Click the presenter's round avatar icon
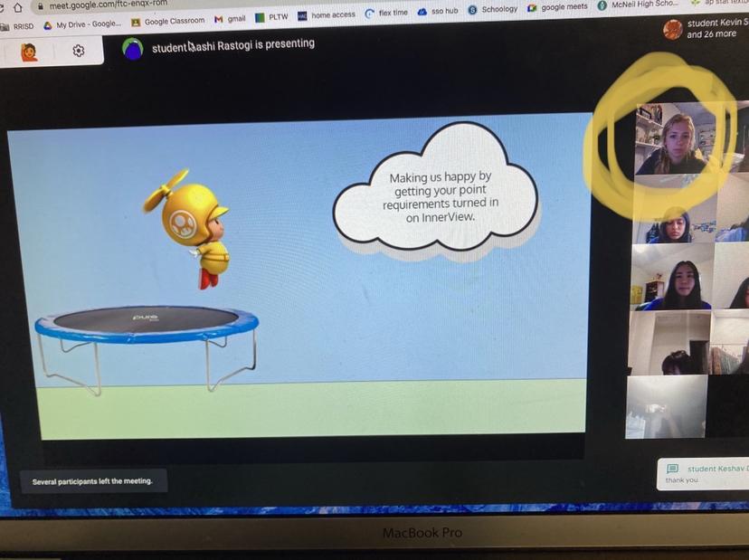Viewport: 749px width, 560px height. (x=133, y=48)
